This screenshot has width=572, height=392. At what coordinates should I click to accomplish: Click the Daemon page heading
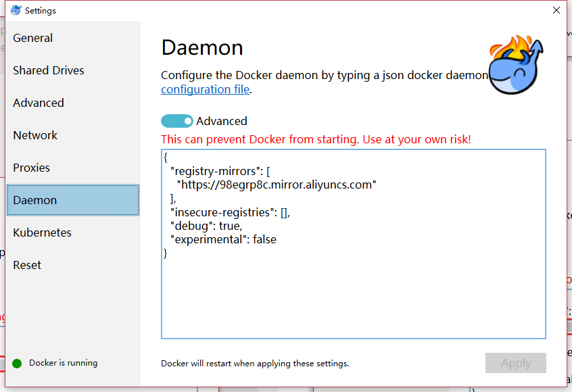tap(202, 48)
